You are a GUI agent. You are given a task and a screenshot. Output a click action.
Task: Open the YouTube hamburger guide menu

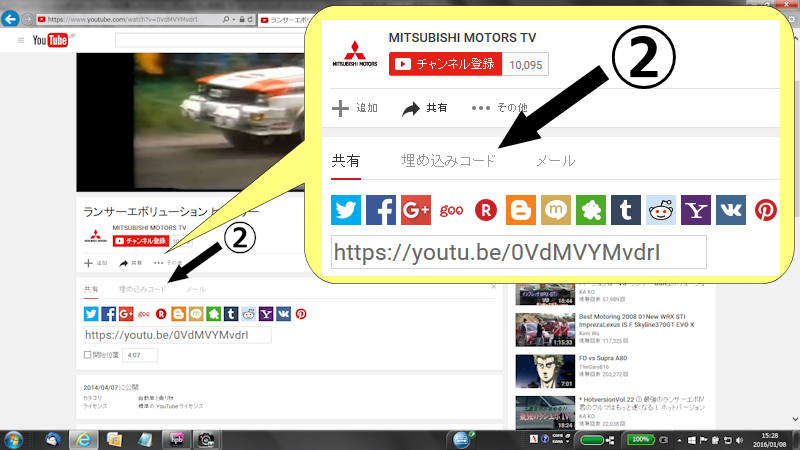click(x=21, y=40)
